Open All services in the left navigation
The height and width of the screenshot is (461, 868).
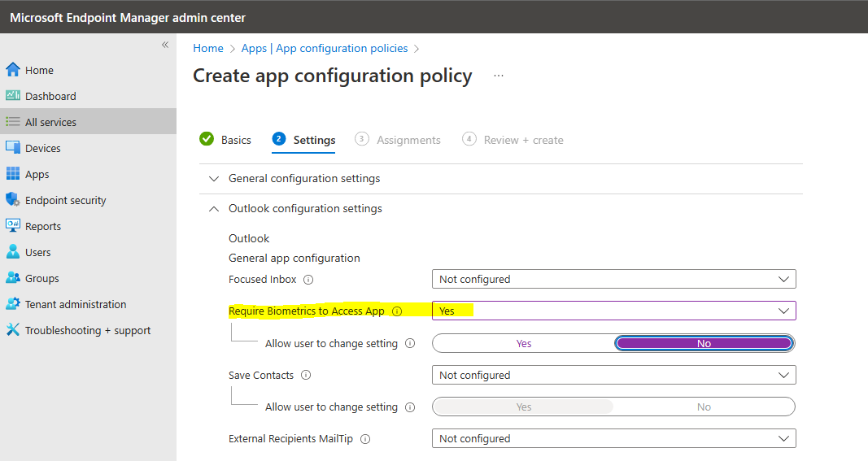click(88, 122)
